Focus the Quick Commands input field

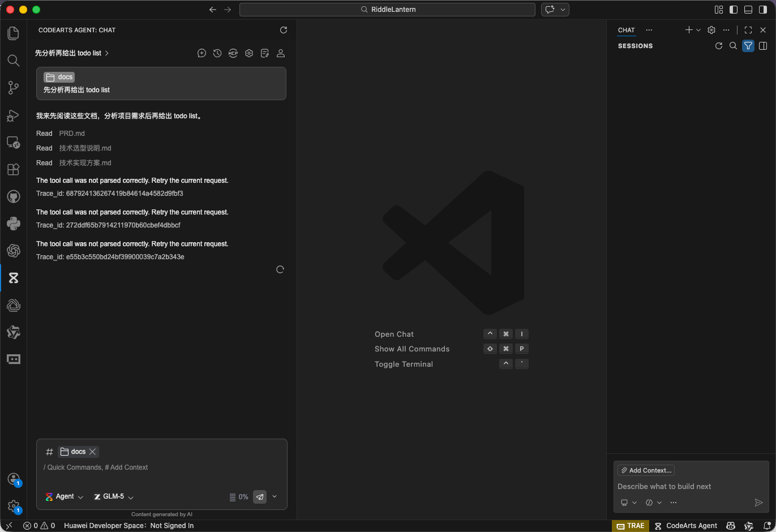(161, 467)
